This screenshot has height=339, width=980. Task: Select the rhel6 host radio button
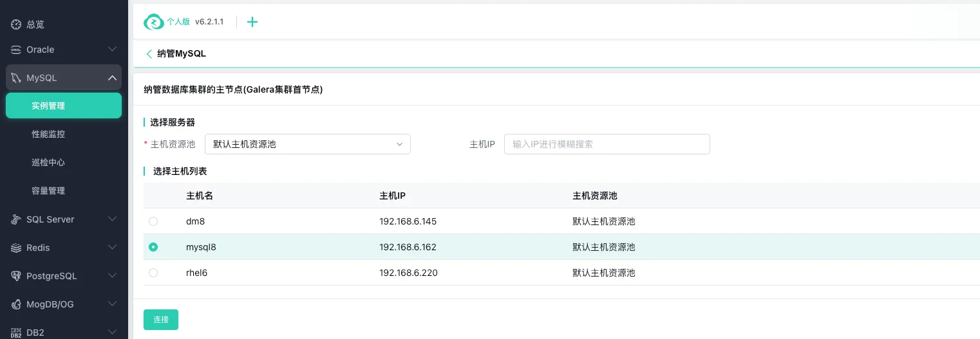pyautogui.click(x=153, y=273)
